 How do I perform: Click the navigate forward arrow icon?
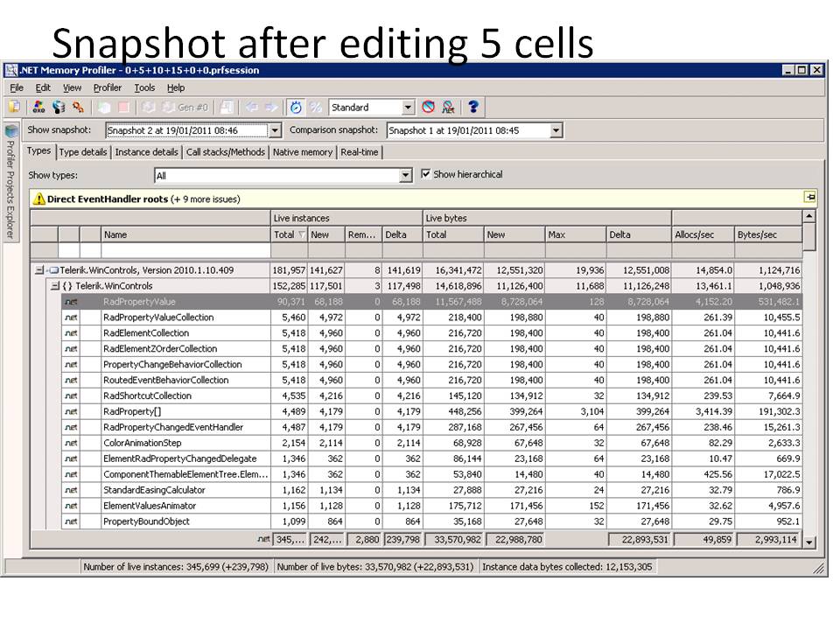click(x=271, y=107)
